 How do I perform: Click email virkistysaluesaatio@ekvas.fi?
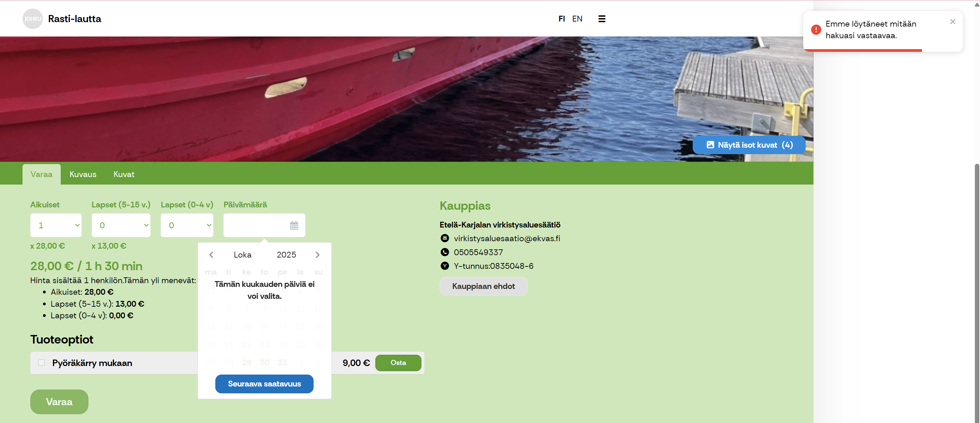507,238
